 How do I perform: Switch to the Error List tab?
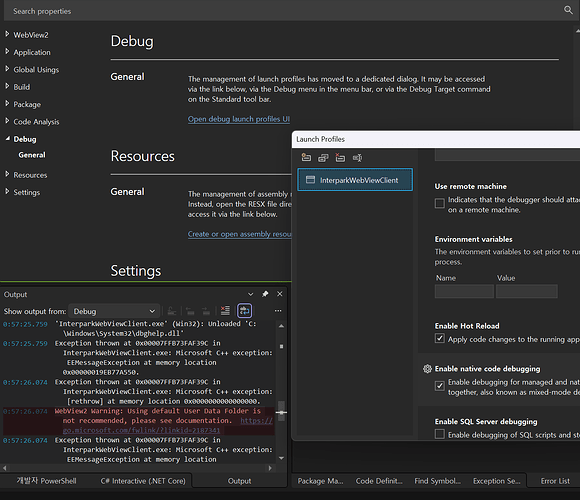click(555, 481)
